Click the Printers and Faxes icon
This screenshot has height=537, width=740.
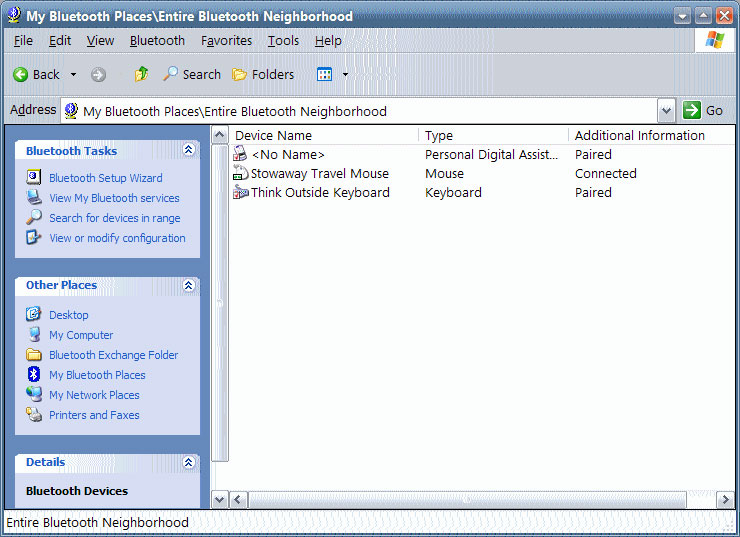pos(34,414)
